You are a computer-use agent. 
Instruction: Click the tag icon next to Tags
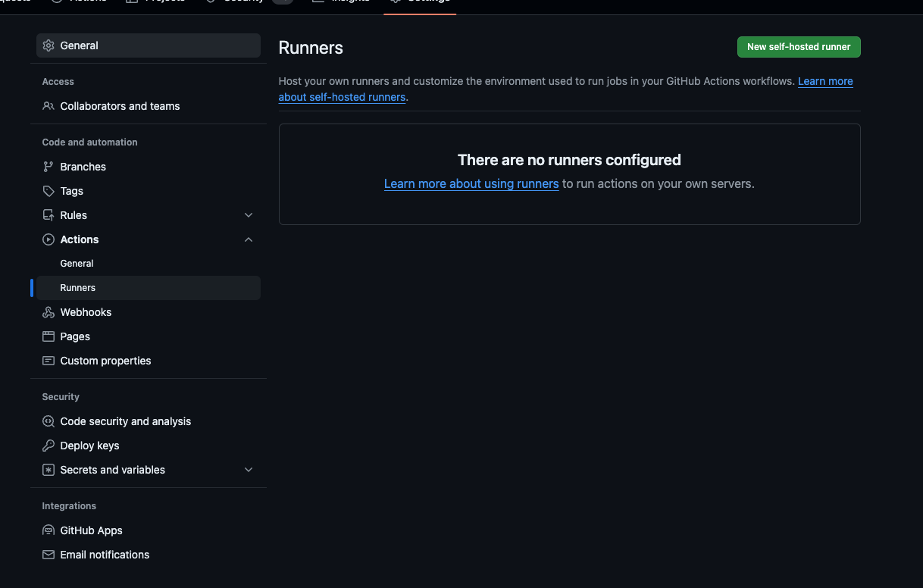click(x=48, y=191)
